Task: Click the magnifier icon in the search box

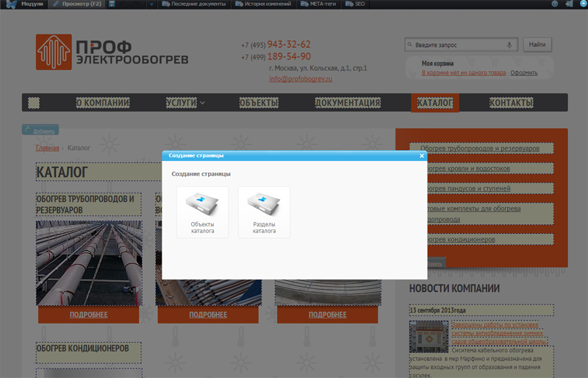Action: click(x=409, y=44)
